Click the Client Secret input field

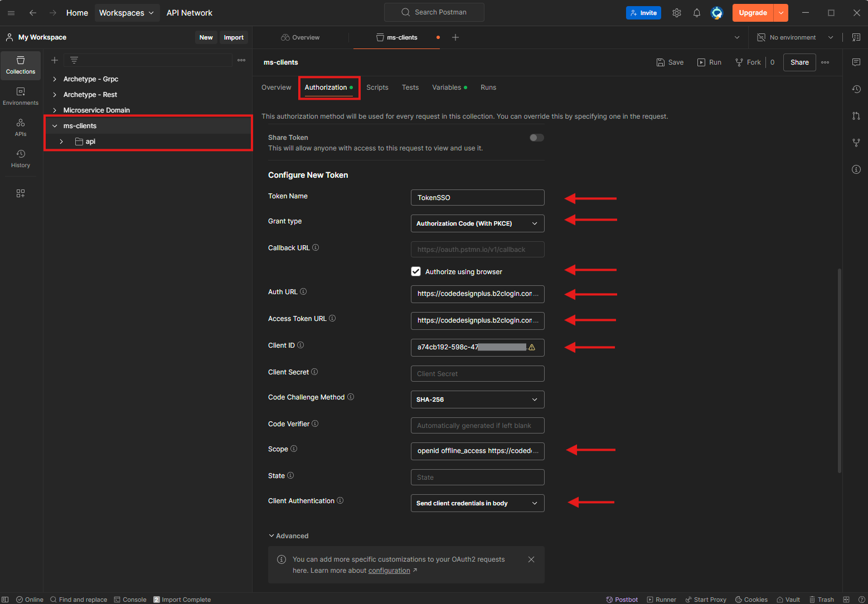click(x=477, y=374)
